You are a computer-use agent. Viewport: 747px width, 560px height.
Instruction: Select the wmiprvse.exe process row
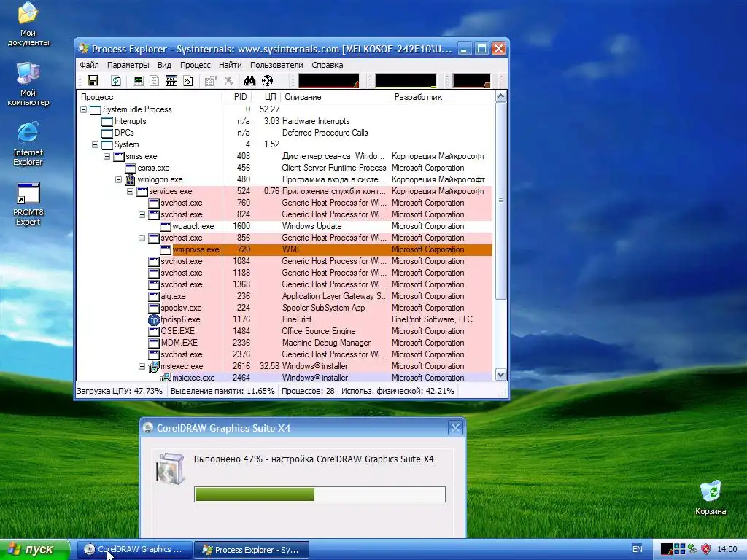285,249
